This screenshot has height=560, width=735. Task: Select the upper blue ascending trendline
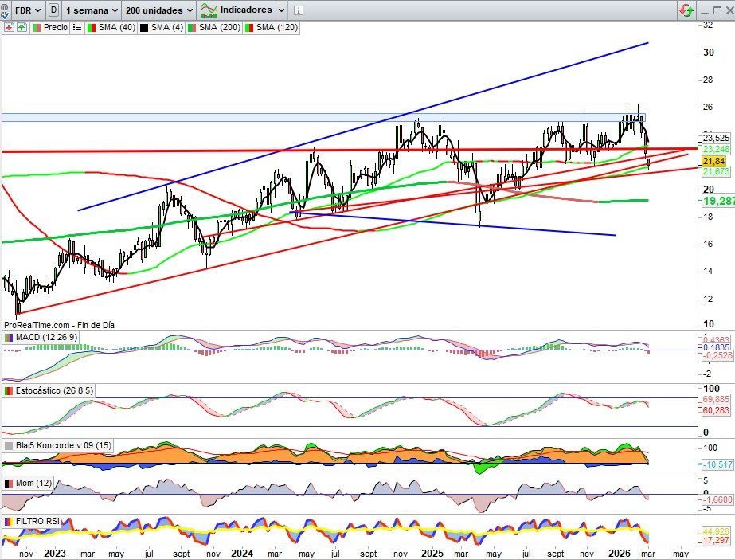pos(363,126)
